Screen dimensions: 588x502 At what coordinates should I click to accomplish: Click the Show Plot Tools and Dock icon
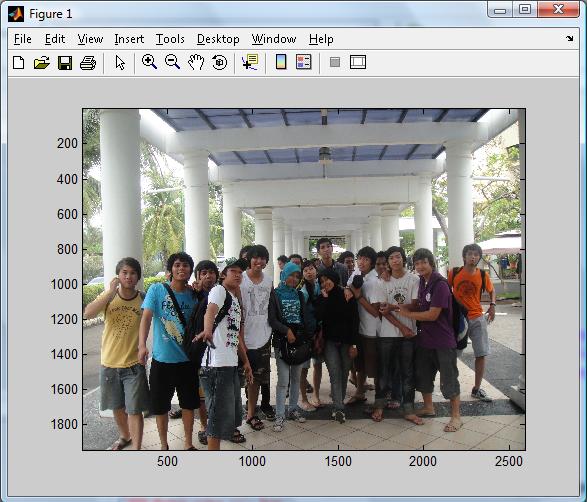click(358, 62)
